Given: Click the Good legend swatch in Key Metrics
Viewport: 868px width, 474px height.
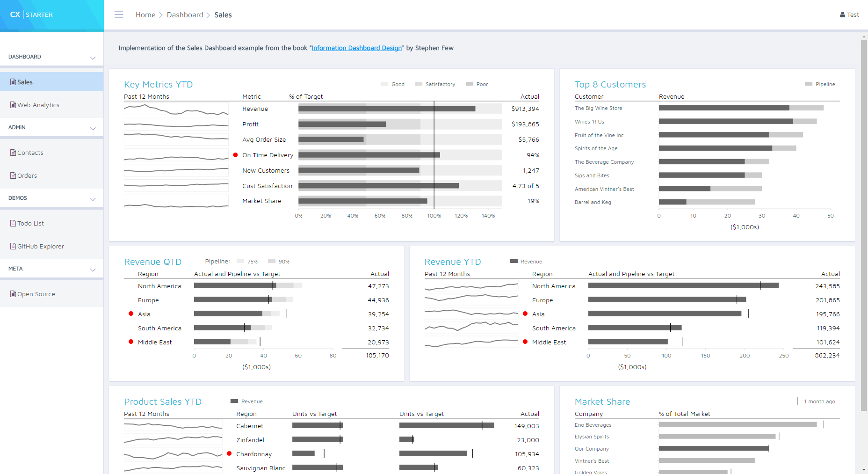Looking at the screenshot, I should coord(384,84).
